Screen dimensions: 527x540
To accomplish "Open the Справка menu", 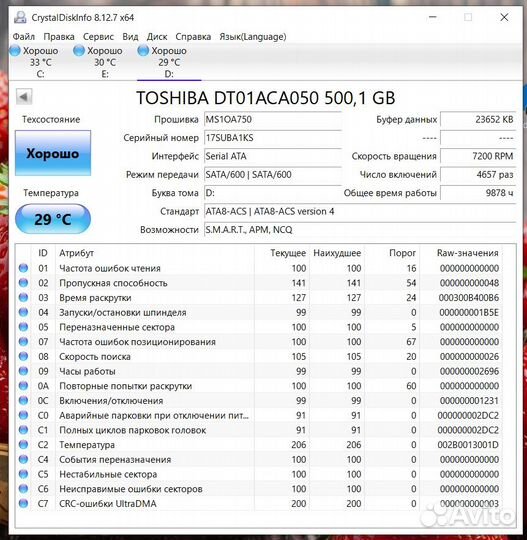I will 193,37.
